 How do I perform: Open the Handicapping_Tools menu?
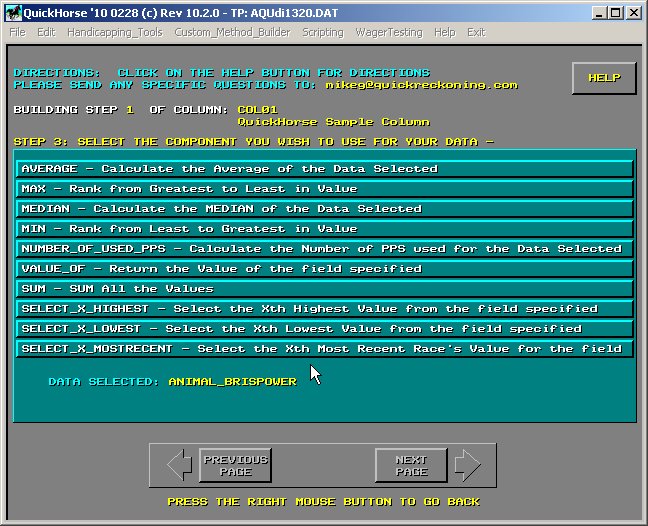[114, 32]
